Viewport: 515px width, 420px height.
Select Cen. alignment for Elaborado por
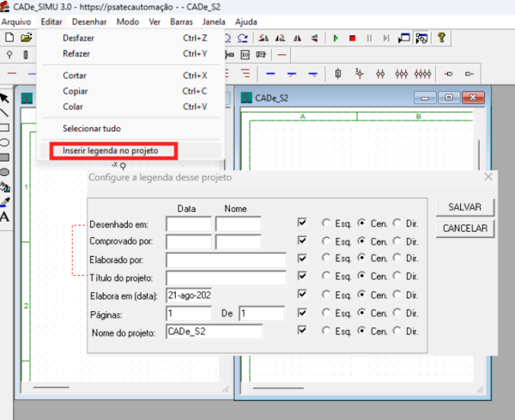click(361, 258)
